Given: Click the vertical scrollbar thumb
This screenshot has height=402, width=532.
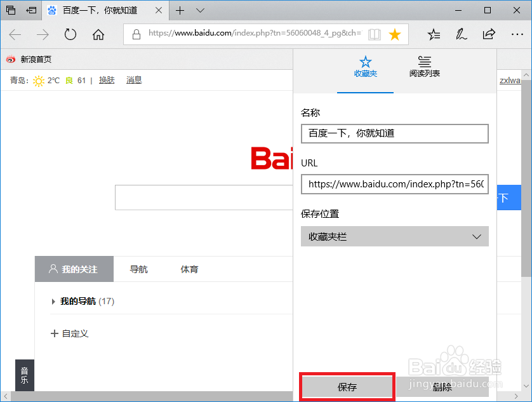Looking at the screenshot, I should tap(526, 178).
